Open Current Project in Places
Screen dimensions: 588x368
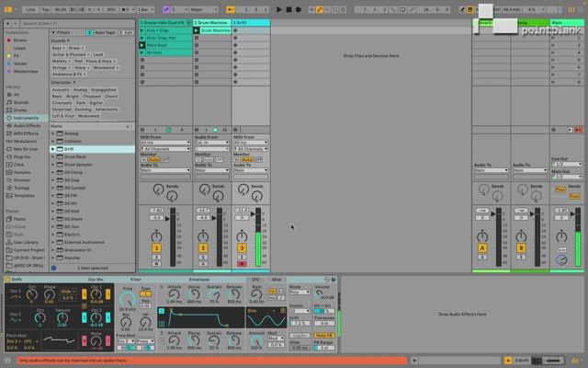pos(28,250)
